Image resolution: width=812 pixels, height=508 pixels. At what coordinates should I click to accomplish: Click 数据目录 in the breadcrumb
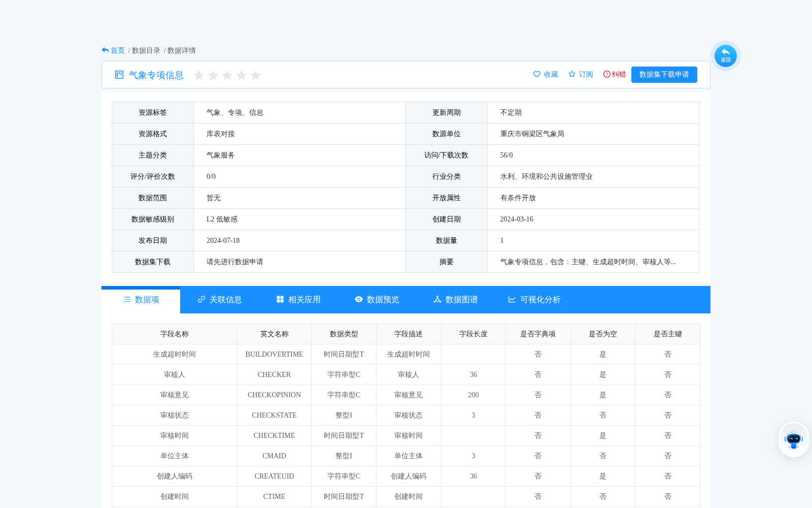tap(146, 50)
